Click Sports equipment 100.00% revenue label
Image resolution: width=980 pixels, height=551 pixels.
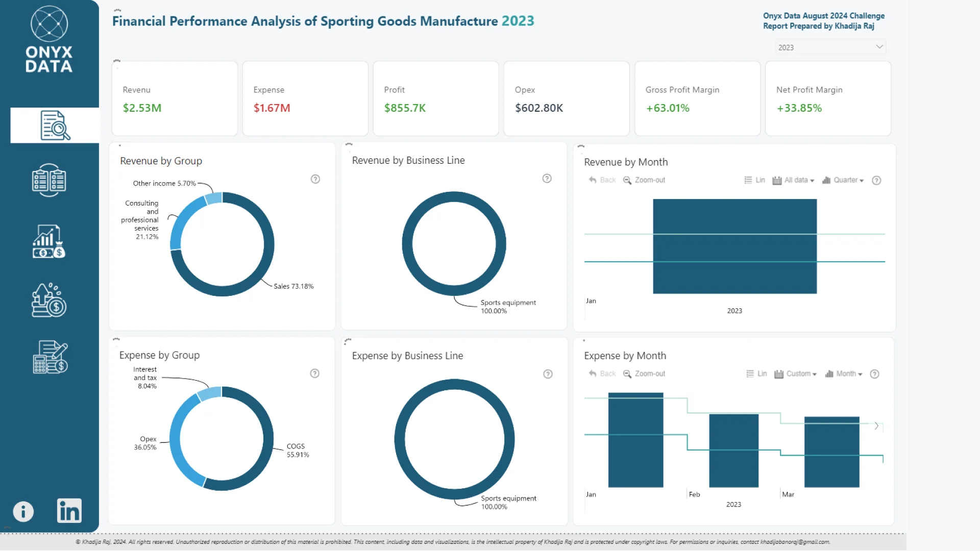point(508,307)
